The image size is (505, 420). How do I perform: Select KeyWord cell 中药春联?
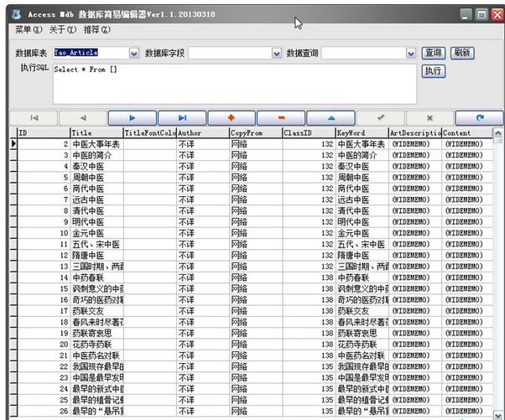click(362, 277)
